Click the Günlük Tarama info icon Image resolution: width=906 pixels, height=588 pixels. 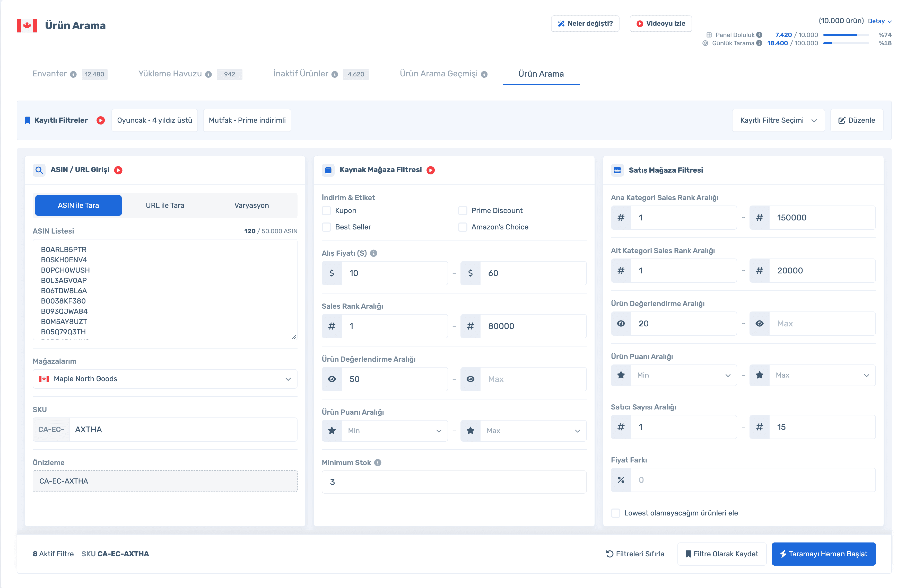coord(759,43)
